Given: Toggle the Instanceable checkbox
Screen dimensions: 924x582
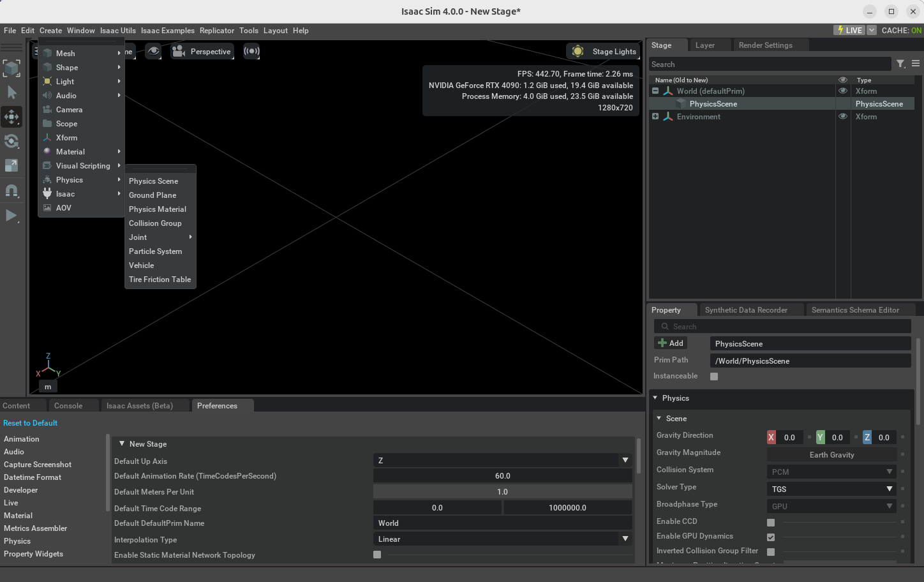Looking at the screenshot, I should point(714,377).
